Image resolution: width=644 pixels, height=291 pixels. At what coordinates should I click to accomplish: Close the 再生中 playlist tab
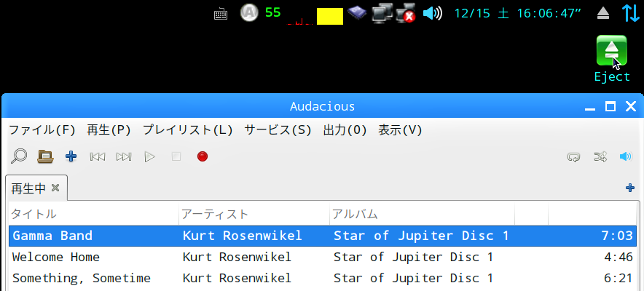pos(55,188)
